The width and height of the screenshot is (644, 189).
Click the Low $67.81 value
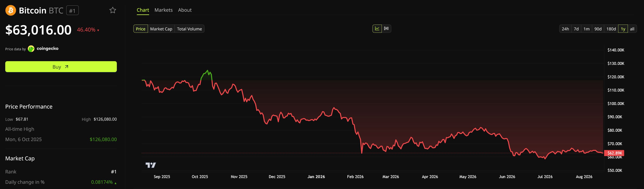(x=22, y=119)
